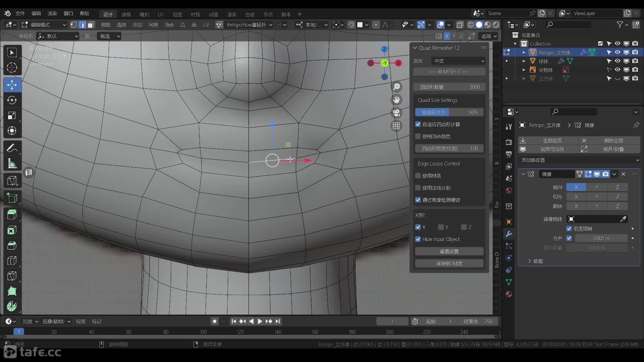Click 展开/折叠 modifiers button
The height and width of the screenshot is (362, 644).
610,149
